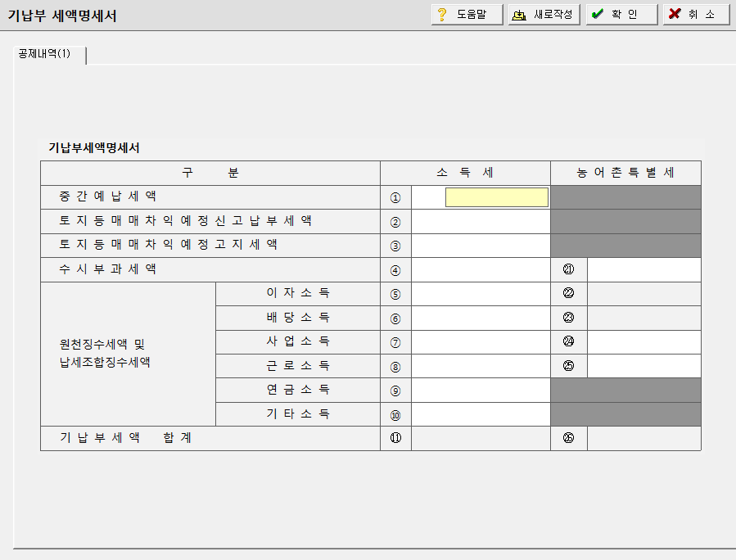This screenshot has width=736, height=560.
Task: Click the 새로작성 button
Action: pyautogui.click(x=544, y=15)
